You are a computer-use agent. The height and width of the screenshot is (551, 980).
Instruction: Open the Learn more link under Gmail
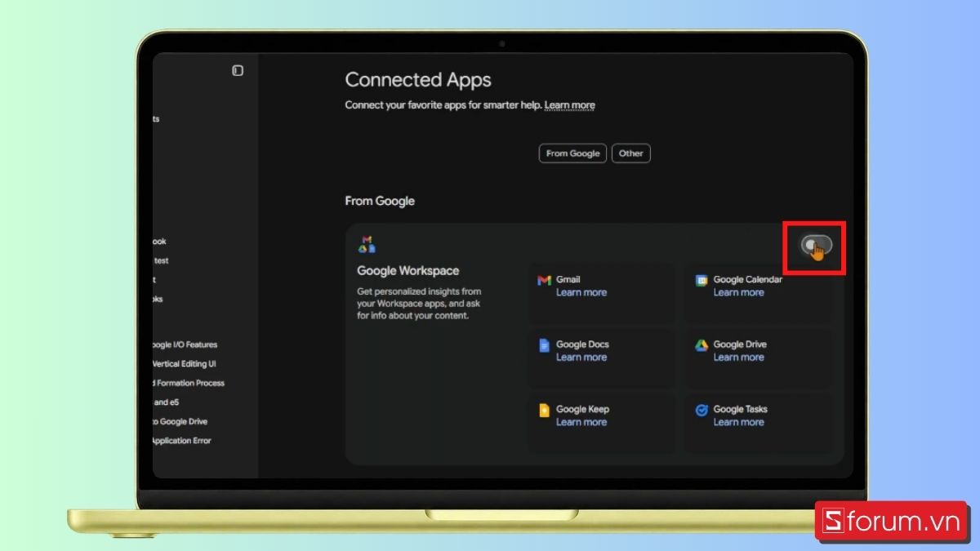[x=581, y=292]
